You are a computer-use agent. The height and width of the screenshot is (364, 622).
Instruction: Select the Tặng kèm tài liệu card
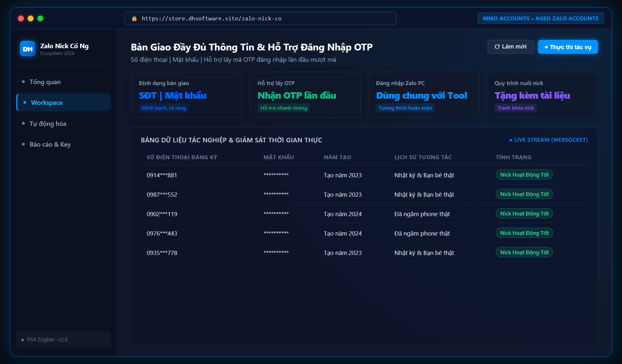(x=542, y=95)
